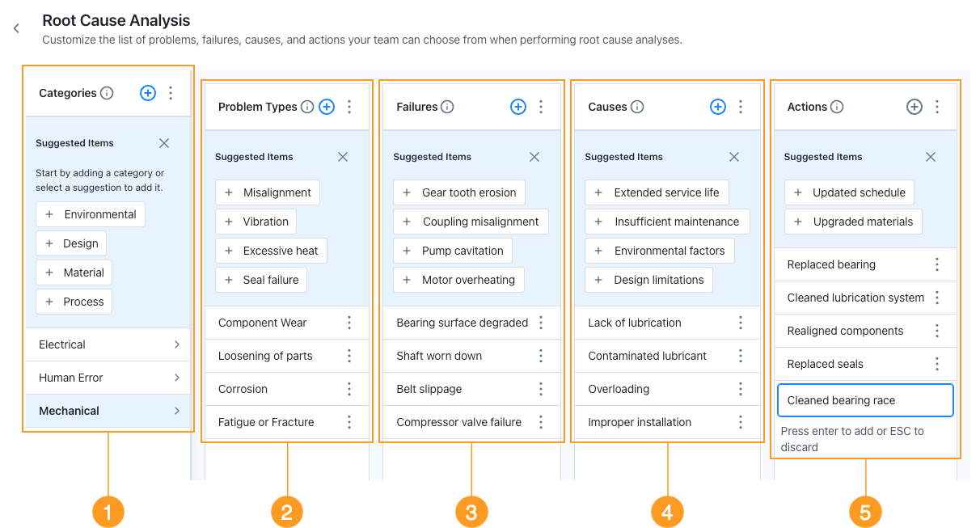Add the Extended service life suggested cause
Screen dimensions: 980x528
pyautogui.click(x=657, y=192)
